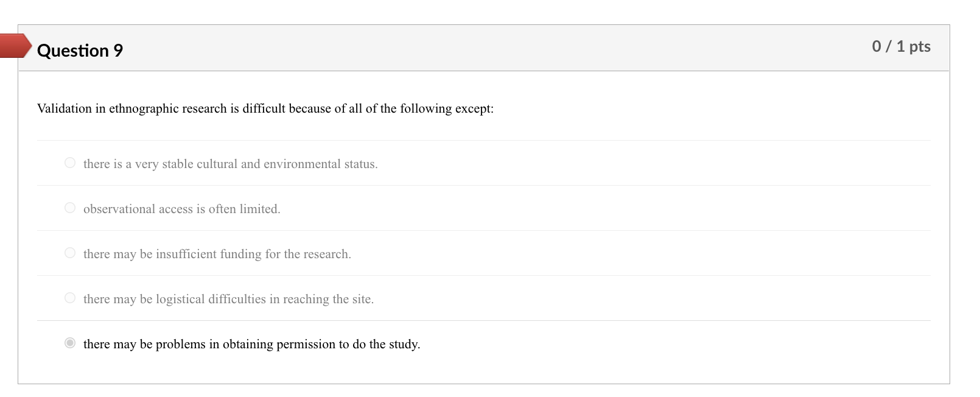Click the 'Question 9' heading
The height and width of the screenshot is (397, 980).
coord(80,51)
